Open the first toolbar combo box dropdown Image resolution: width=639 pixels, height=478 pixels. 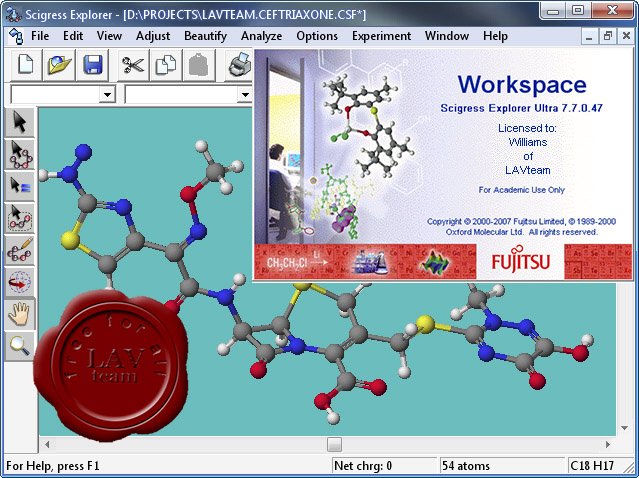(x=107, y=95)
